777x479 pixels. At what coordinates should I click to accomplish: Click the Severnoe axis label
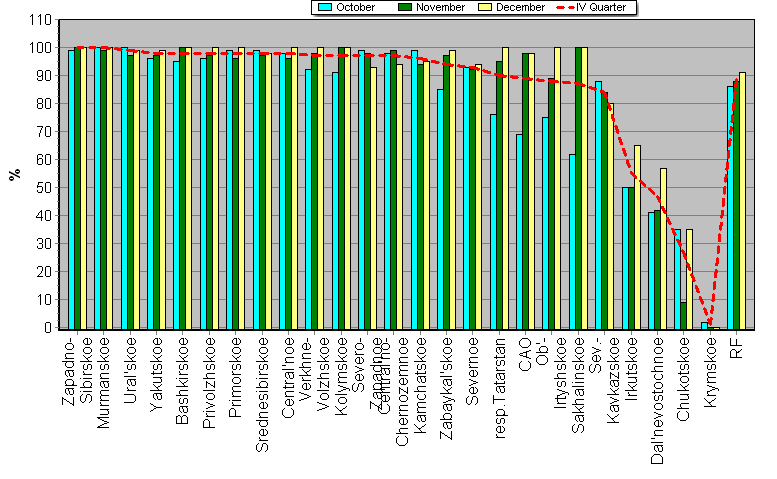click(x=473, y=371)
